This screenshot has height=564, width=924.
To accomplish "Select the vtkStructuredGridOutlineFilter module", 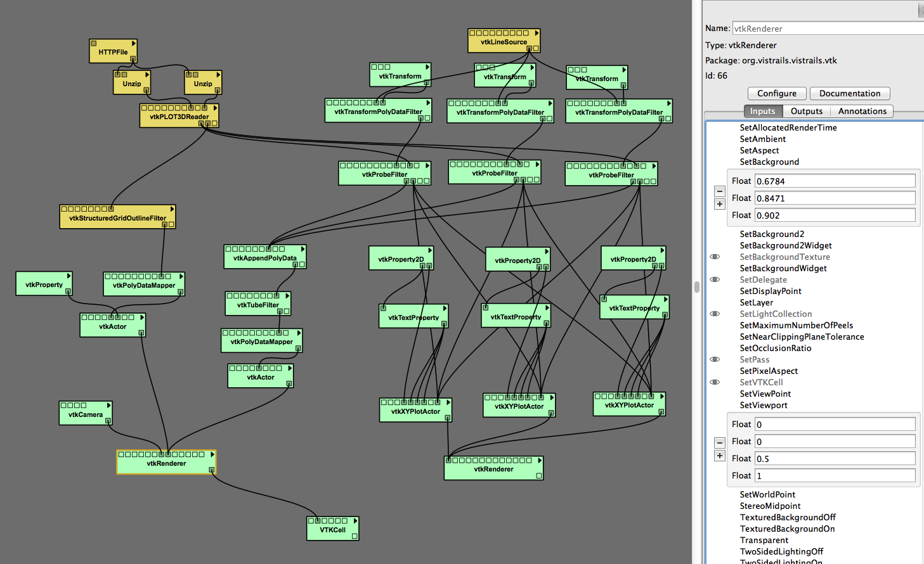I will click(117, 218).
